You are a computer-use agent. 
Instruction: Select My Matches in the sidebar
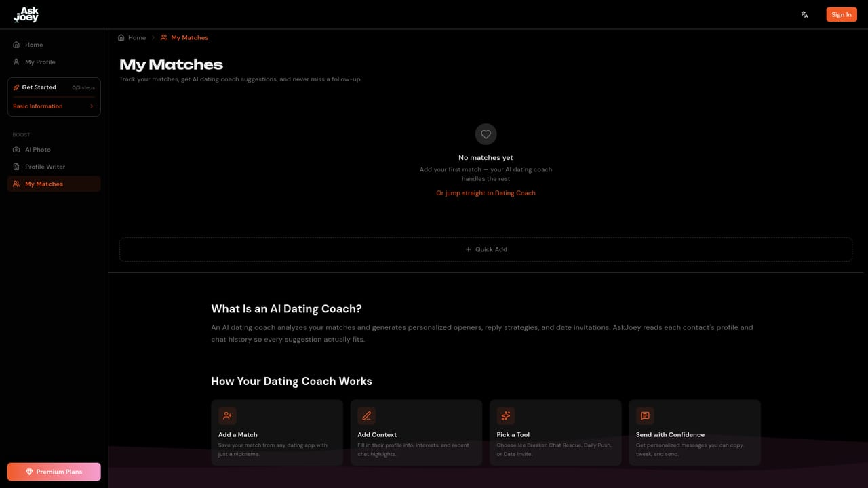point(54,184)
